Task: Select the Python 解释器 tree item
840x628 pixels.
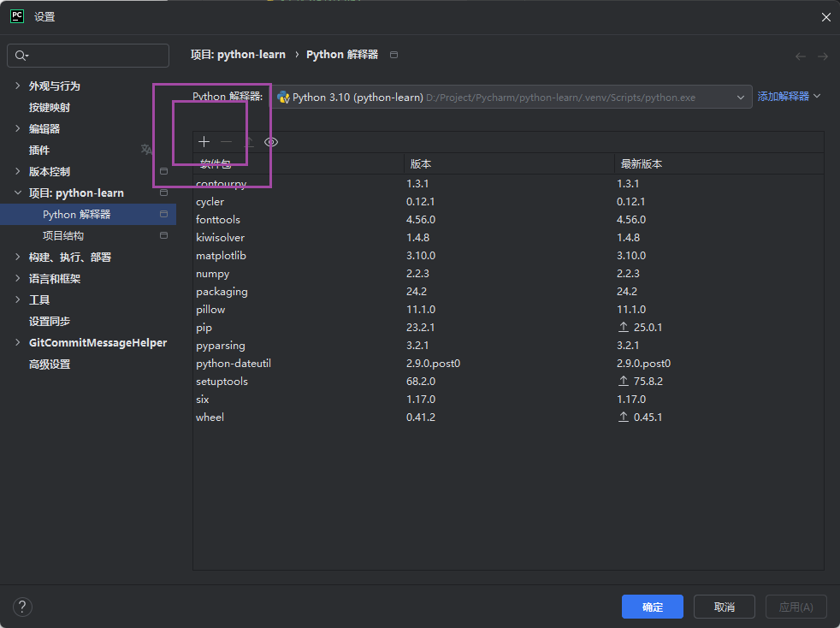Action: point(88,215)
